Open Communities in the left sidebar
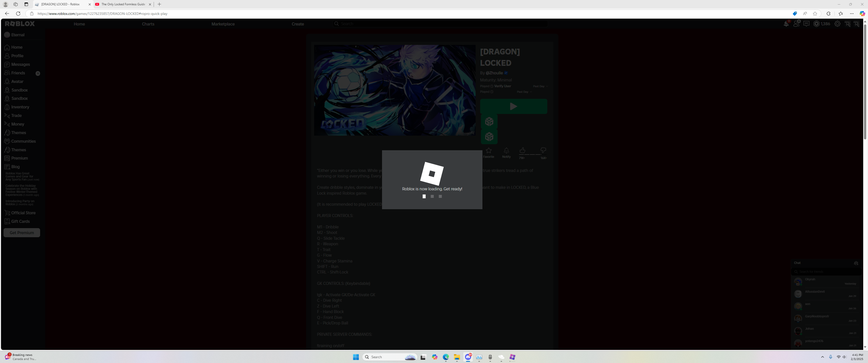 coord(20,141)
